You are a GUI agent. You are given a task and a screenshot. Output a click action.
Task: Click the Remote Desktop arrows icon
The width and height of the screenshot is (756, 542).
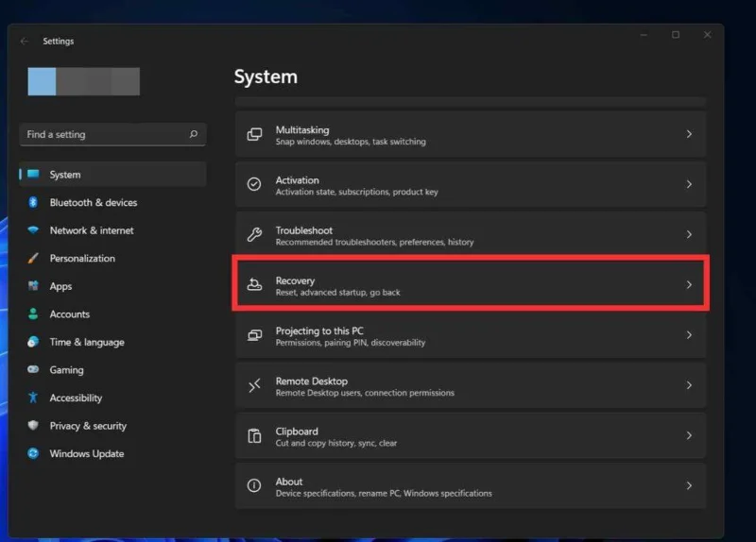pos(254,385)
